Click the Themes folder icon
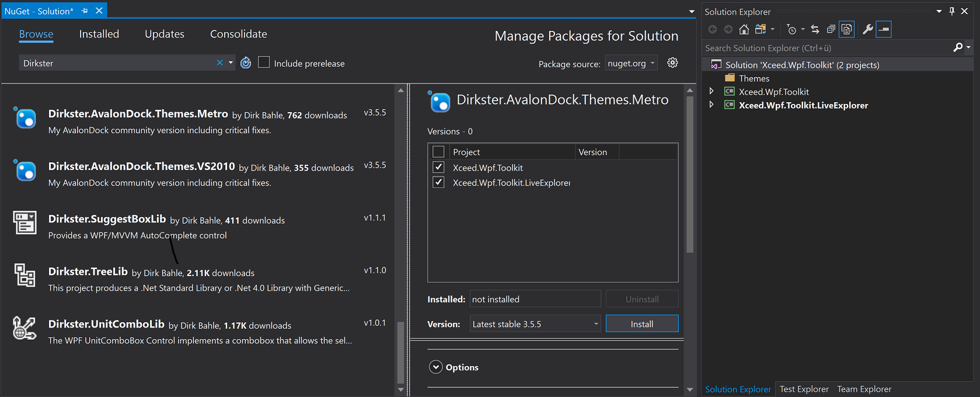This screenshot has height=397, width=980. (730, 78)
